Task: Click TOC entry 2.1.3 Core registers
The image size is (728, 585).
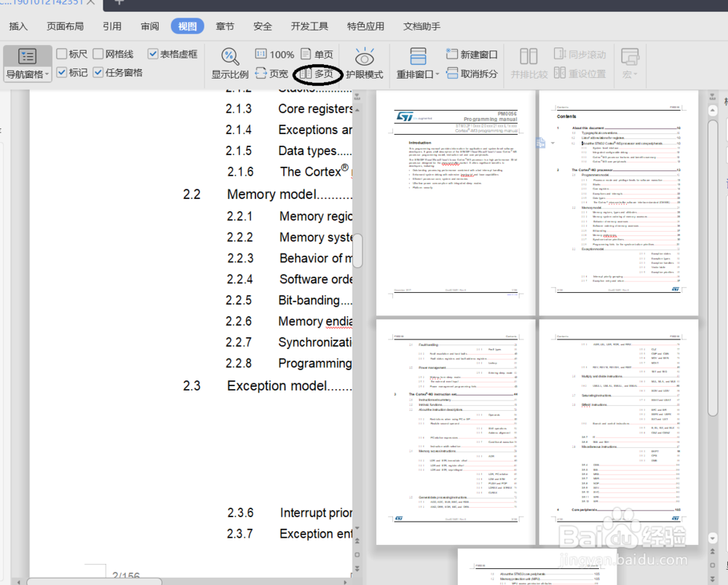Action: 289,109
